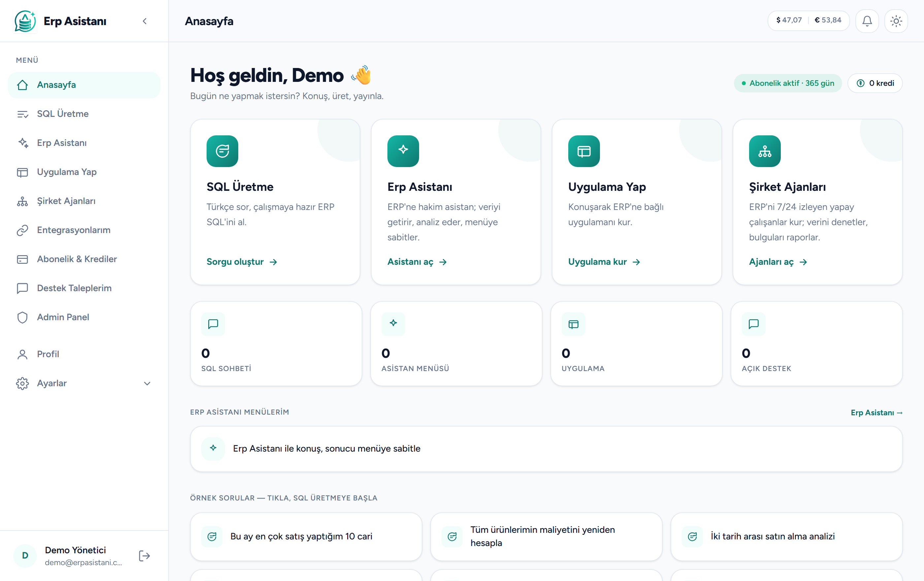Open the Erp Asistanı → link at right

pos(876,413)
